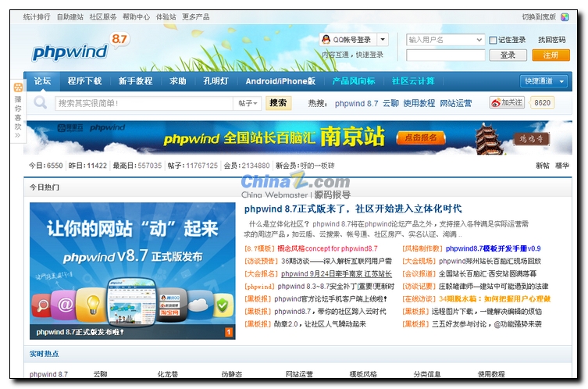The image size is (588, 389).
Task: Click the 搜索 button
Action: coord(278,103)
